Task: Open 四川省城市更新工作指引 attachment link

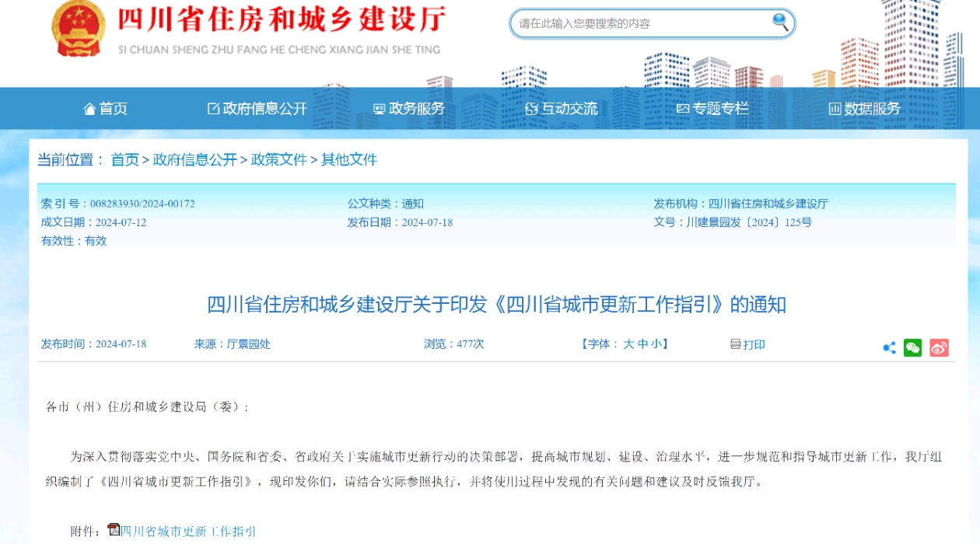Action: pos(188,532)
